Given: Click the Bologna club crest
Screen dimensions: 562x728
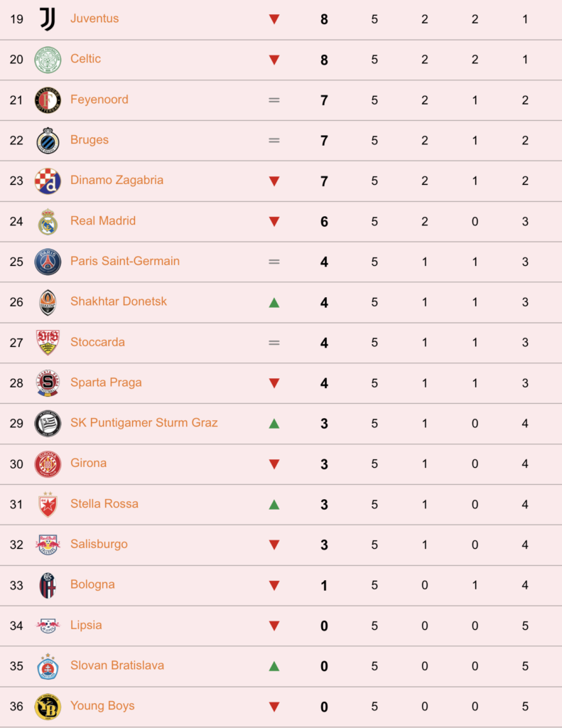Looking at the screenshot, I should [x=48, y=586].
